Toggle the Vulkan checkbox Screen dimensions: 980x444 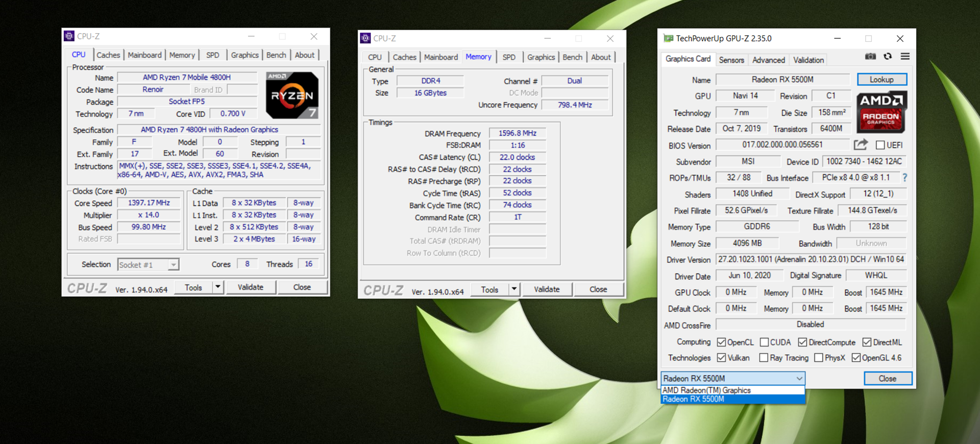(x=721, y=358)
